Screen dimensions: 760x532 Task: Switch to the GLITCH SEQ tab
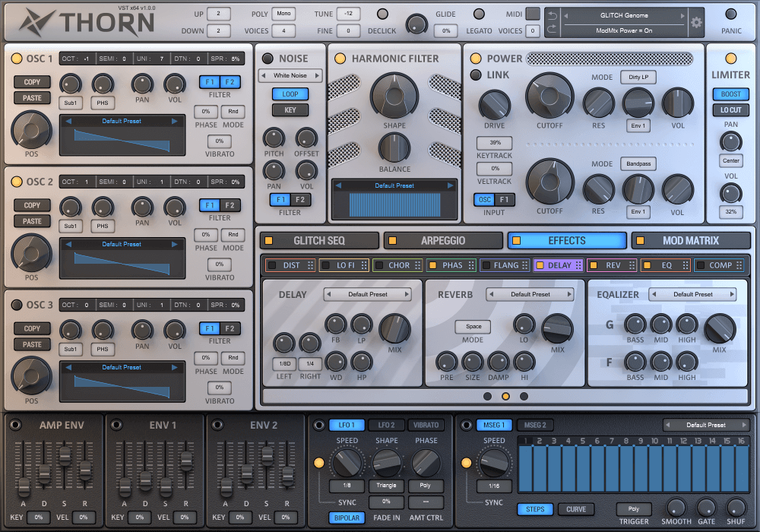319,241
